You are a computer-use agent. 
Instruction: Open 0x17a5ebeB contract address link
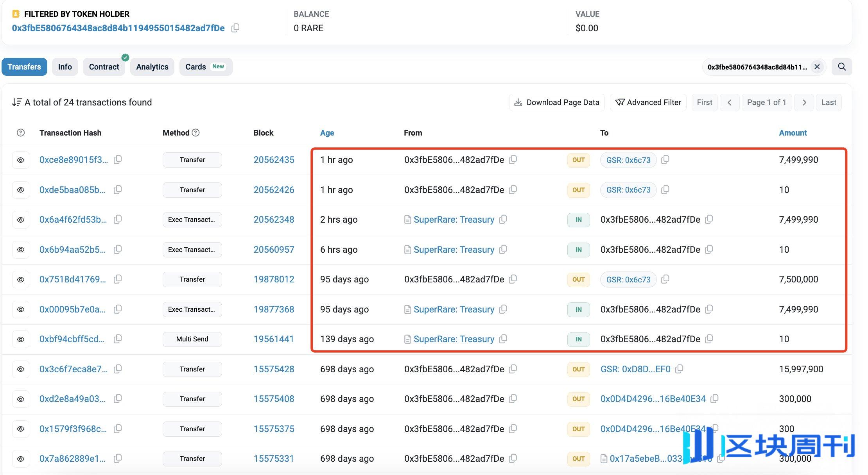661,459
